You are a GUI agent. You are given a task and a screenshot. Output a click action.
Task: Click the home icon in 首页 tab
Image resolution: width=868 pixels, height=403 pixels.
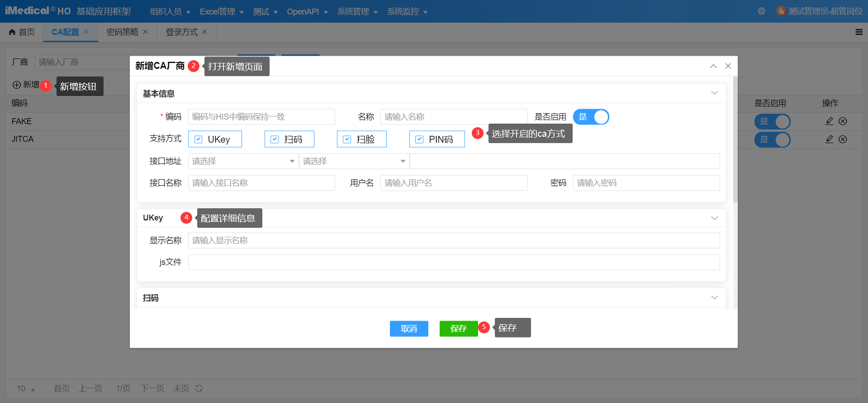click(12, 32)
